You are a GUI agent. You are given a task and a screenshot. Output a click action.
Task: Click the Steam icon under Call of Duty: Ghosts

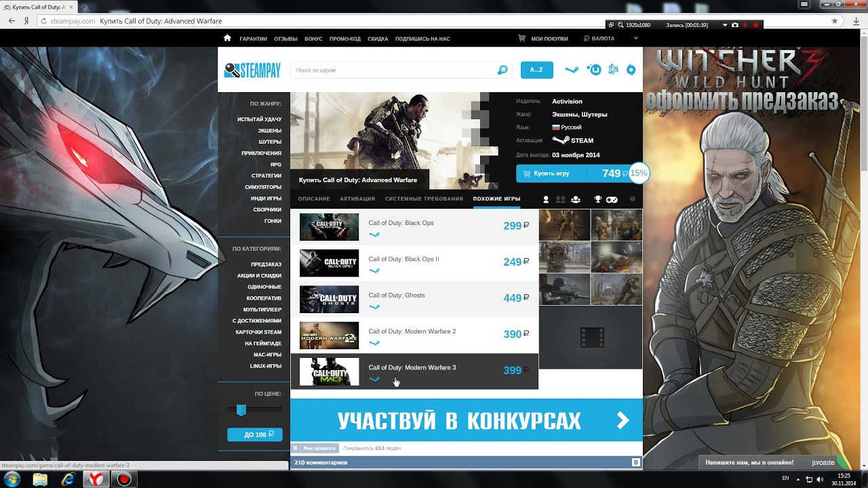[x=374, y=307]
